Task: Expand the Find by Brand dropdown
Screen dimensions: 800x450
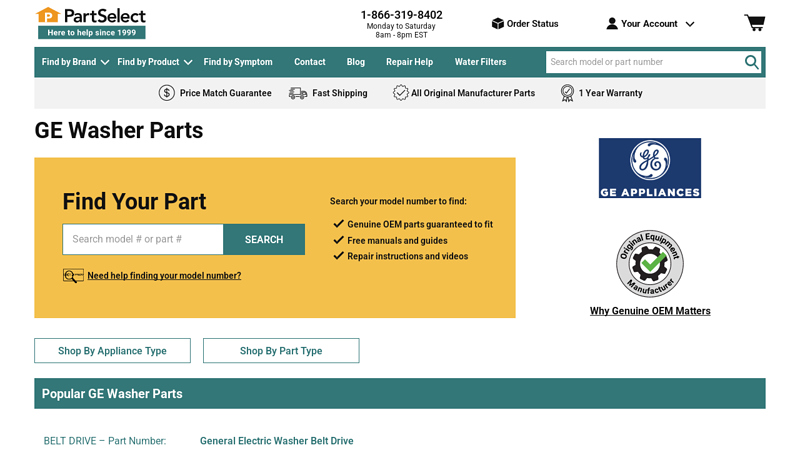Action: click(x=75, y=62)
